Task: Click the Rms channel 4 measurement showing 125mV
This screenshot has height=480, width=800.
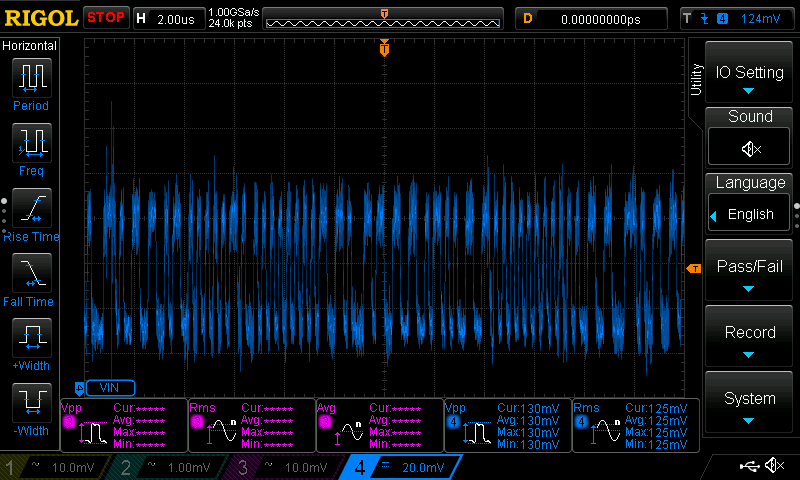Action: (636, 425)
